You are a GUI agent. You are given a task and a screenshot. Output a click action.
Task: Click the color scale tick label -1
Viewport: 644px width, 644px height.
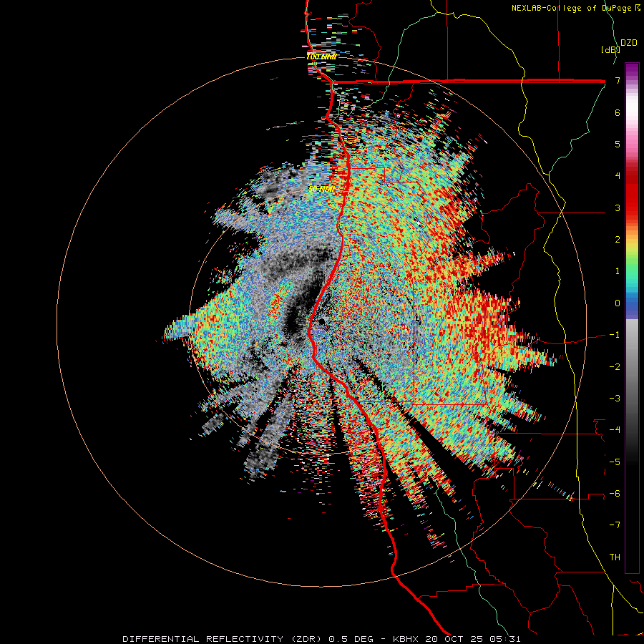(615, 335)
